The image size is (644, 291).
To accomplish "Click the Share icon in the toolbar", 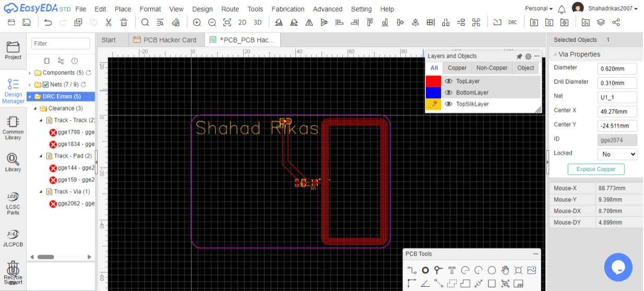I will (x=616, y=22).
